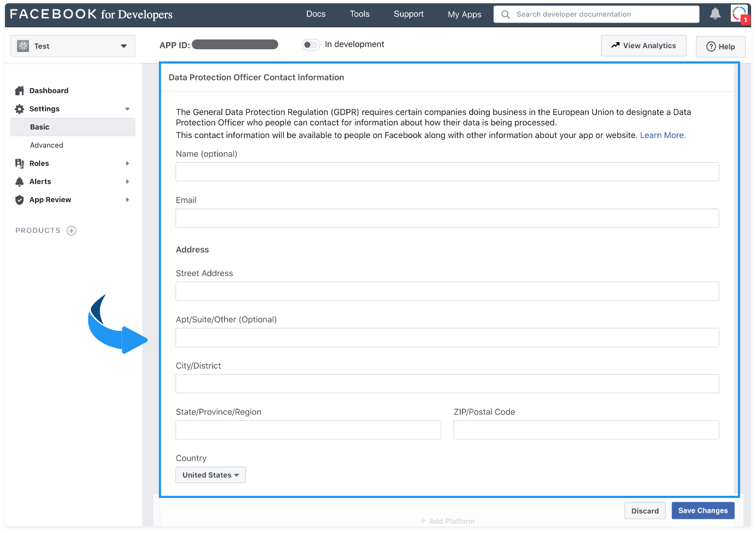Click the Roles badge icon

pyautogui.click(x=20, y=163)
